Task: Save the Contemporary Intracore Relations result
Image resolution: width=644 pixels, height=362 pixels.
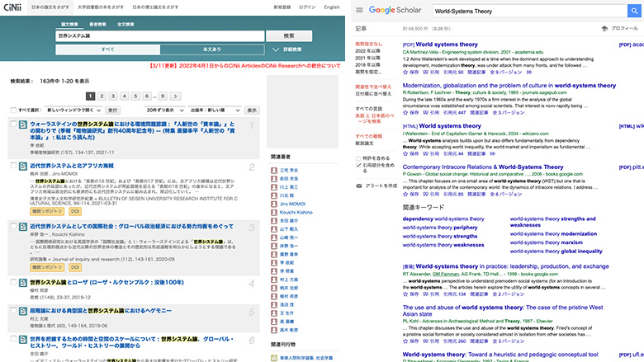Action: 405,195
